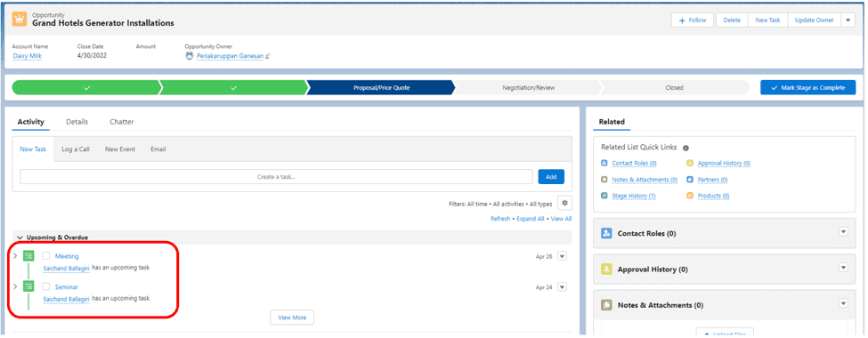Click the Notes & Attachments card header icon
Viewport: 868px width, 338px height.
click(x=606, y=305)
